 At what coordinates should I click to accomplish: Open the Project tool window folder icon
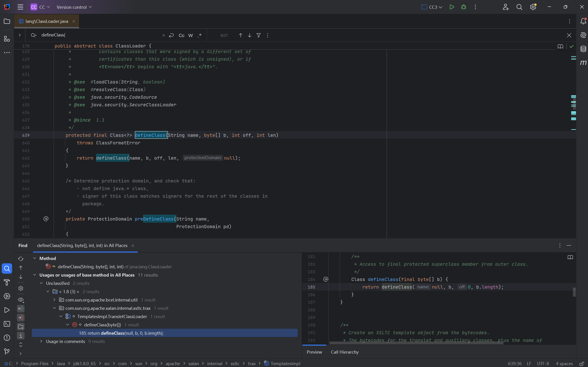(7, 21)
